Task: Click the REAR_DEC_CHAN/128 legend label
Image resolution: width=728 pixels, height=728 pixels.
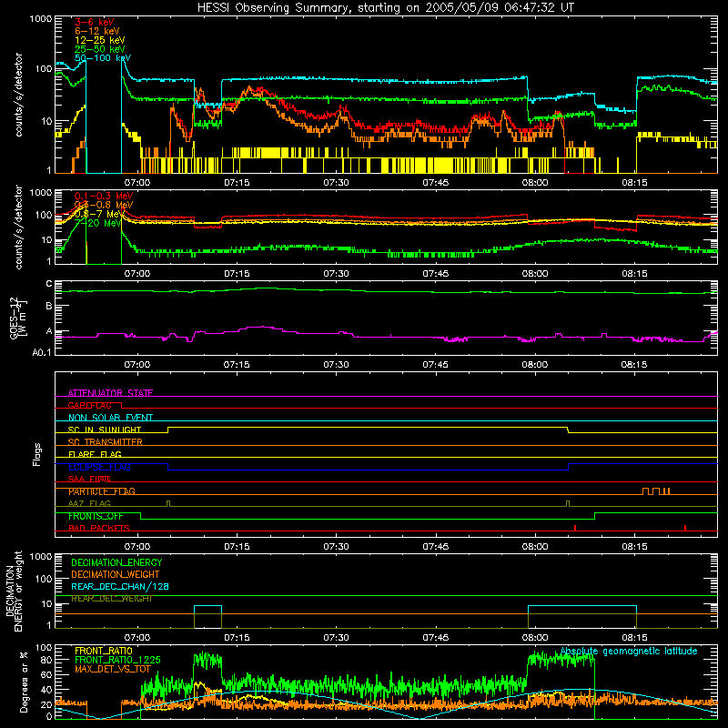Action: pyautogui.click(x=120, y=587)
